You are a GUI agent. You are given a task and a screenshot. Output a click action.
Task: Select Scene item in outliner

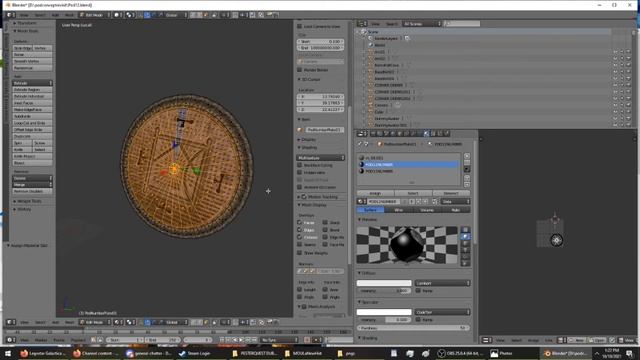373,32
